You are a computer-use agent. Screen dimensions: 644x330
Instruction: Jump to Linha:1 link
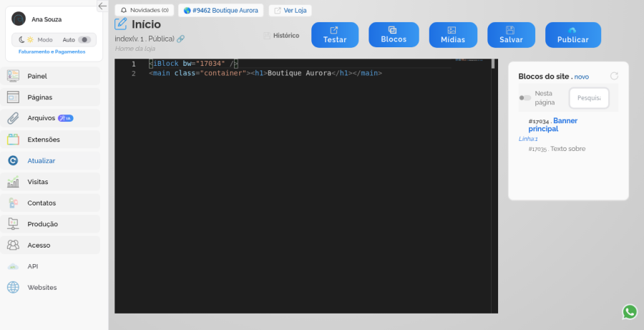point(528,139)
